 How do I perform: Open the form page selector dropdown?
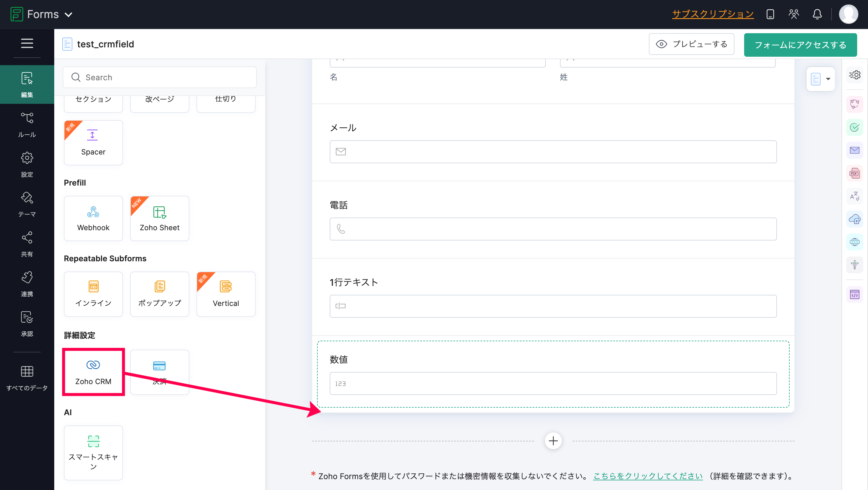coord(820,79)
